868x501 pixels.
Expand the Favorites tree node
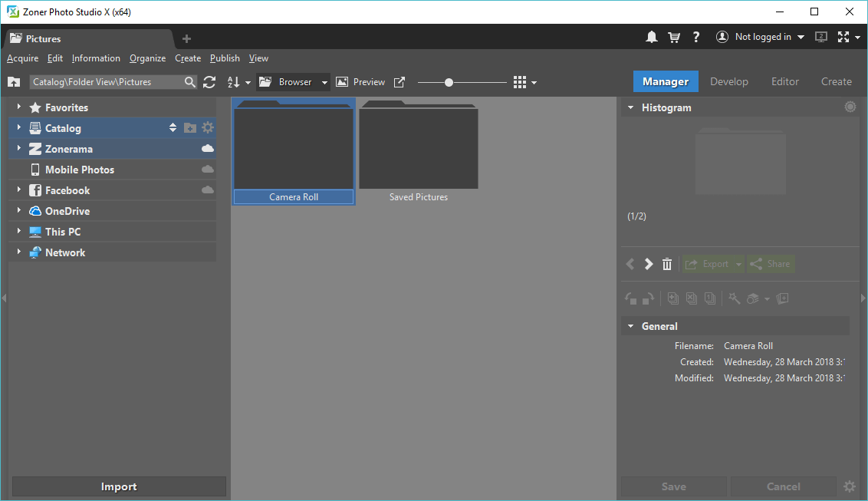click(x=19, y=107)
